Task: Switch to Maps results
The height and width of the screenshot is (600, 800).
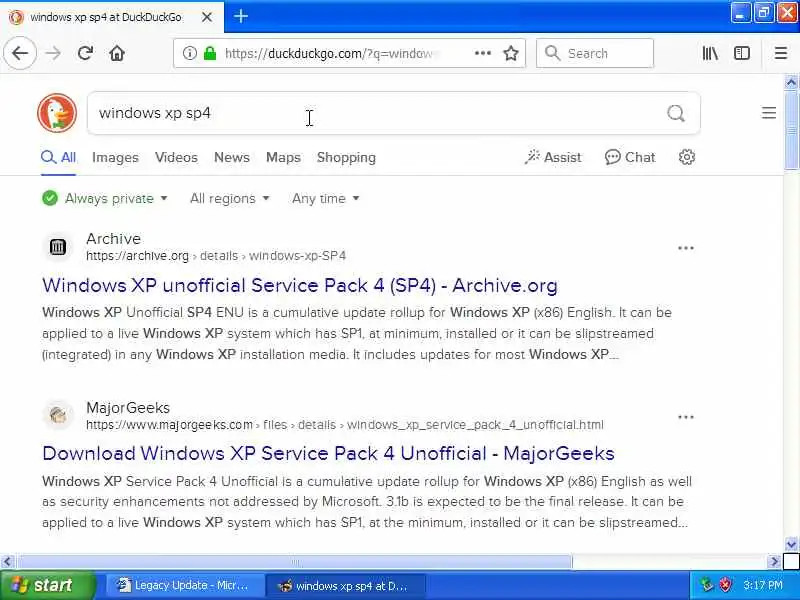Action: click(283, 158)
